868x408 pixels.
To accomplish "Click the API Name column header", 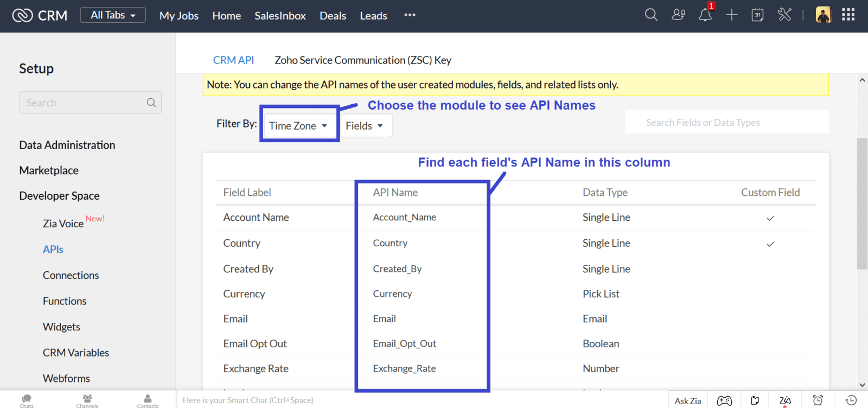I will coord(395,192).
